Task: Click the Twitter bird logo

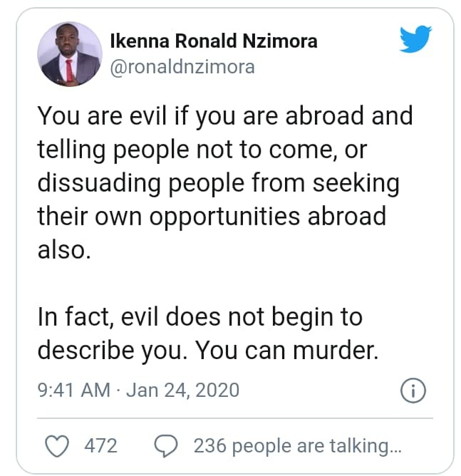Action: click(x=415, y=38)
